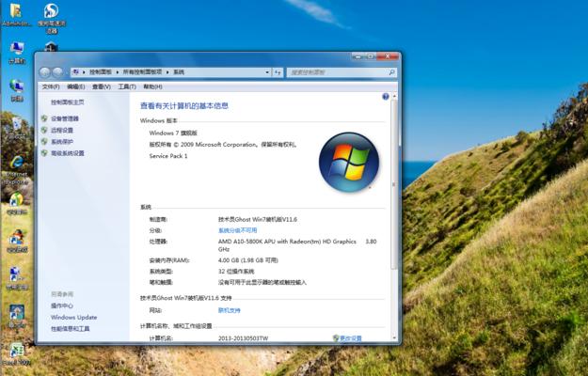Image resolution: width=588 pixels, height=376 pixels.
Task: Click shield icon beside 设备管理器
Action: [x=44, y=118]
